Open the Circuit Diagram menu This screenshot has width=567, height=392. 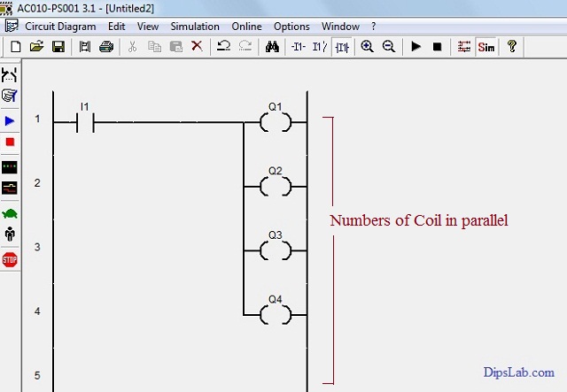coord(60,27)
